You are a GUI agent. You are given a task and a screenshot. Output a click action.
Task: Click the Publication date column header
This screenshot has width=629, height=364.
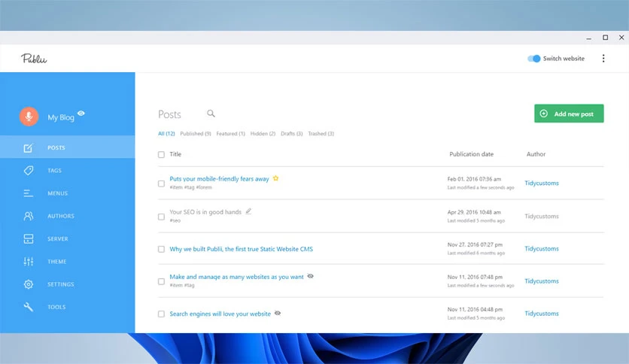click(x=471, y=154)
